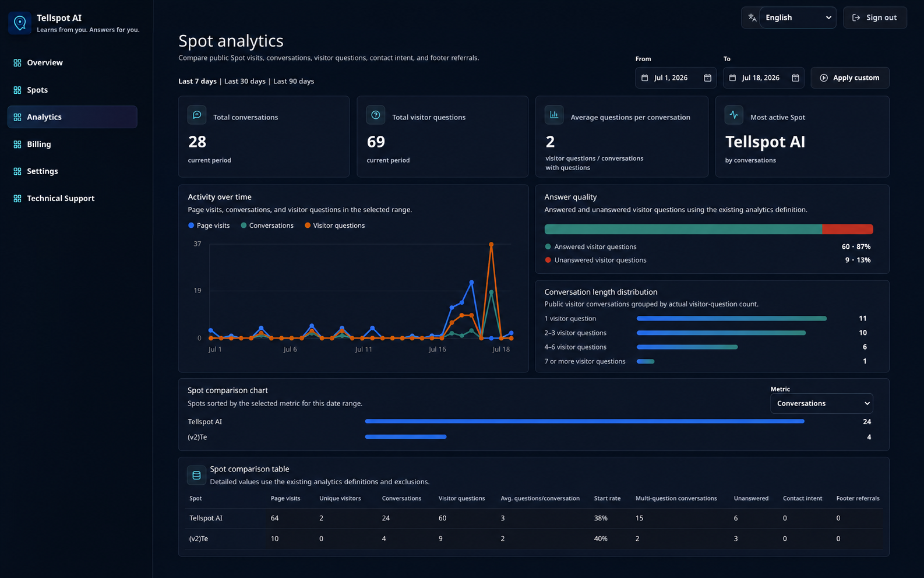Click the Start rate column header

[607, 499]
